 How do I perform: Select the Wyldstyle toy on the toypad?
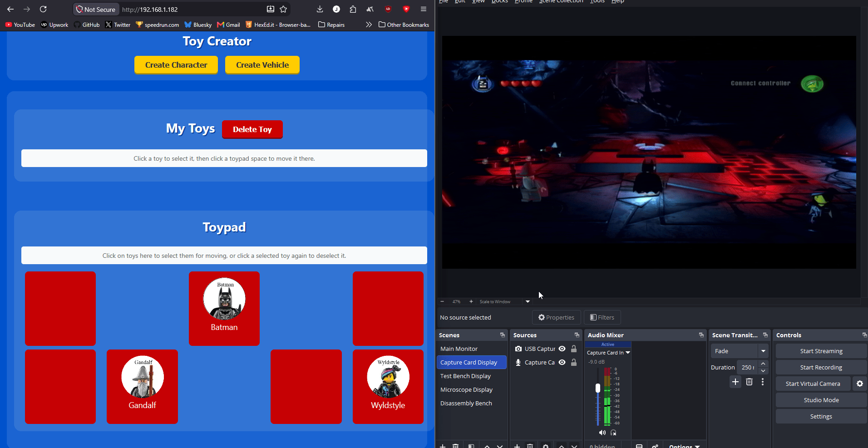pyautogui.click(x=388, y=386)
